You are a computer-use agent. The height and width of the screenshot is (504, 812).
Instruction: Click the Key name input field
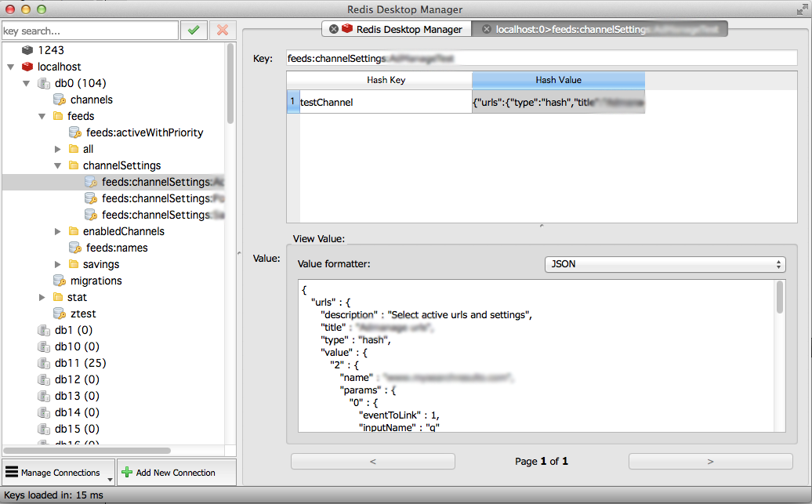(x=542, y=58)
